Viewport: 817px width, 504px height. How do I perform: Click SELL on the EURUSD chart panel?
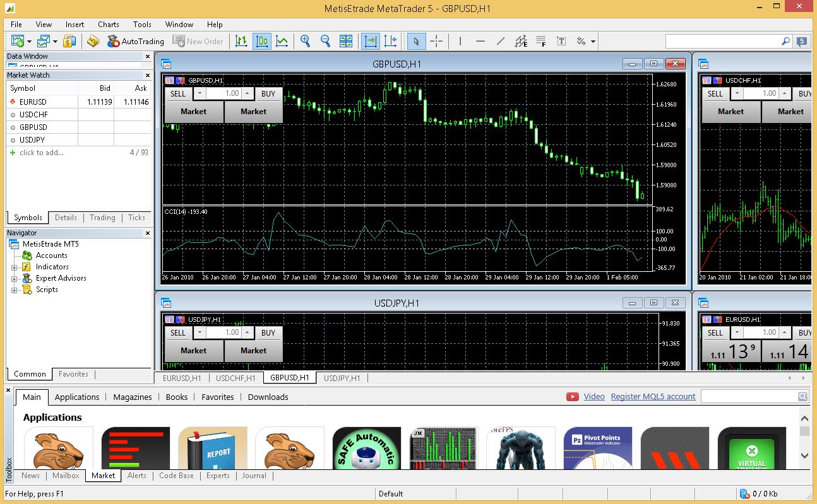[715, 332]
